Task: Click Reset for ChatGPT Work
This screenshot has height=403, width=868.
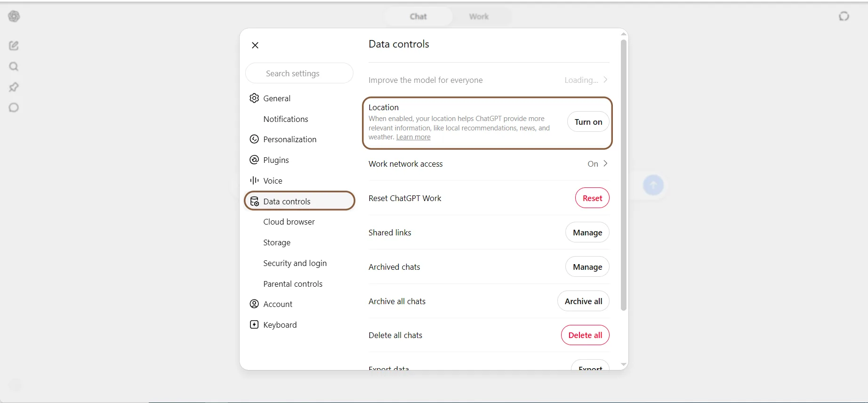Action: point(592,198)
